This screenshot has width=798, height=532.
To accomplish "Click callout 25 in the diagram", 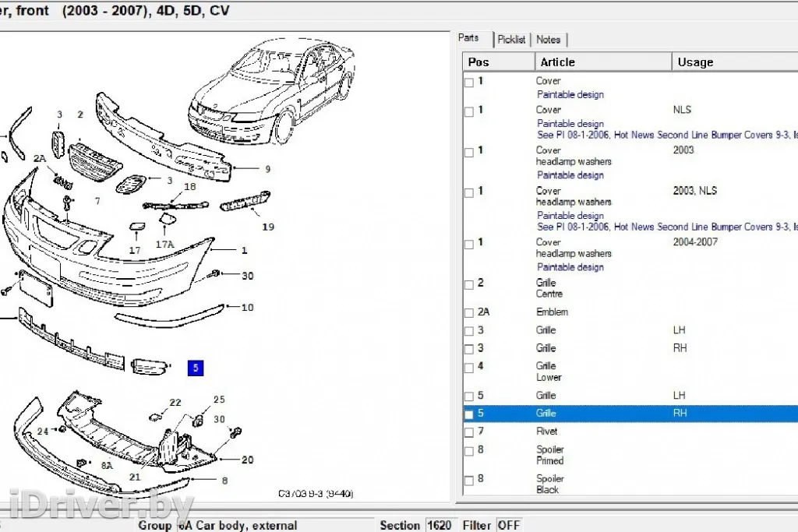I will [219, 400].
